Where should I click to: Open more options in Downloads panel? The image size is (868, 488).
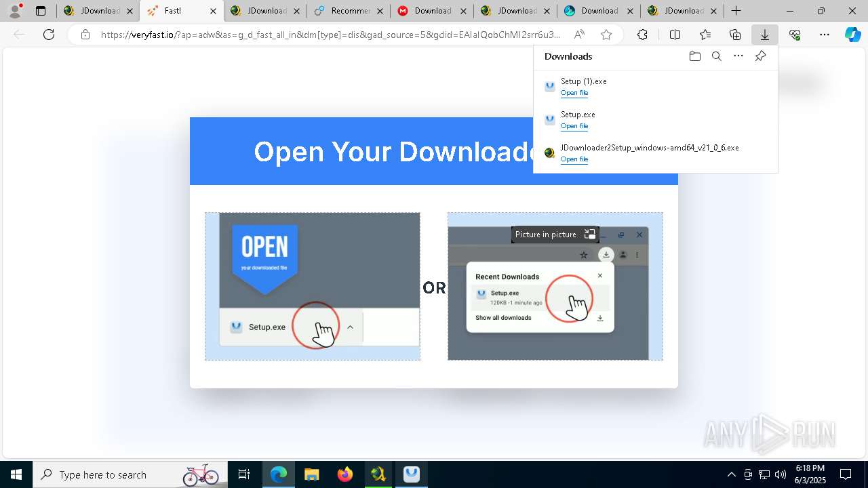click(x=738, y=56)
